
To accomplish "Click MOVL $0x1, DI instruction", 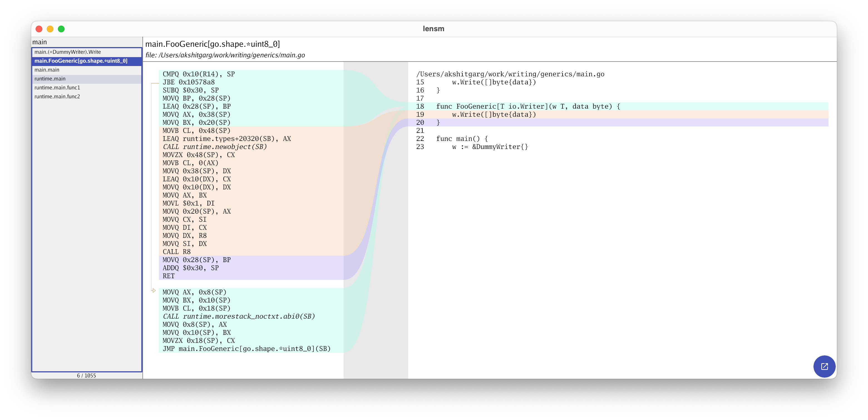I will click(x=189, y=203).
